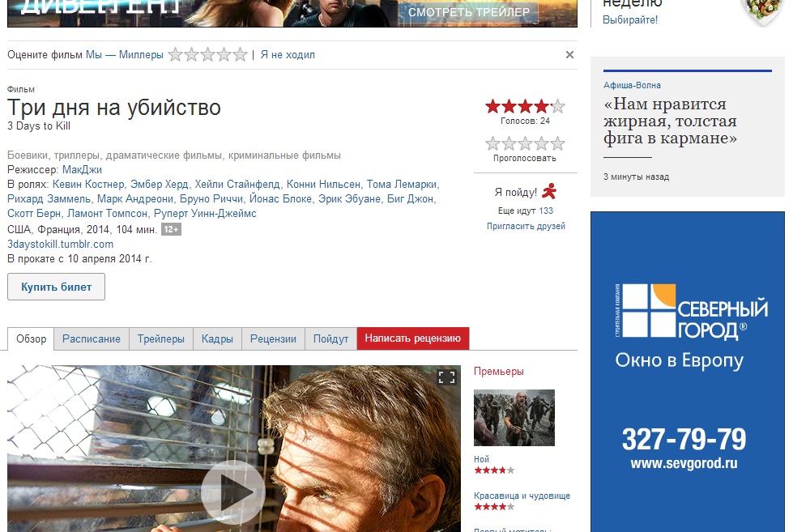Open Биг Джон actor link
This screenshot has width=793, height=532.
(410, 198)
